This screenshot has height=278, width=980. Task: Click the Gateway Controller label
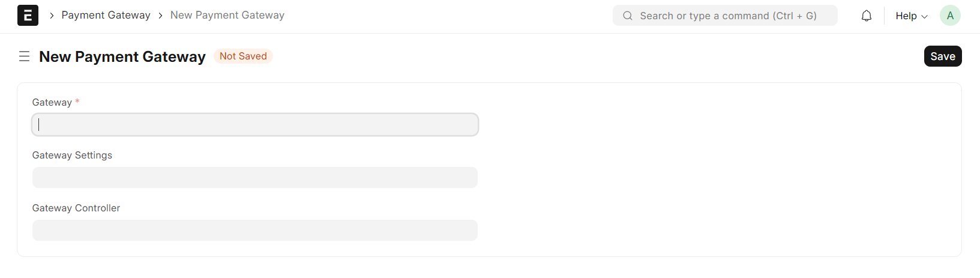[76, 208]
